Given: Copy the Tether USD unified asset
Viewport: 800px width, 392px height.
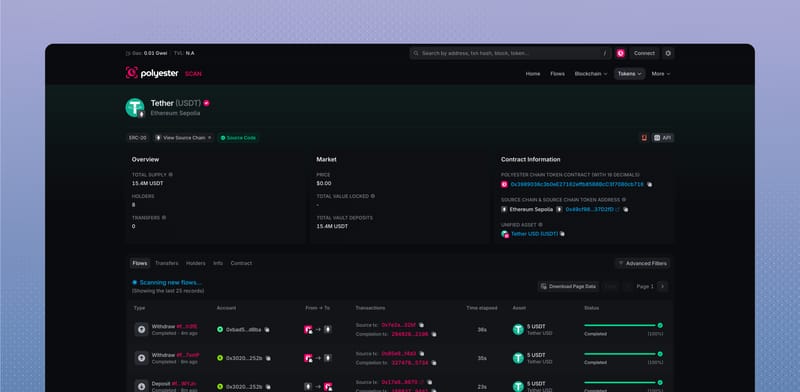Looking at the screenshot, I should 562,234.
